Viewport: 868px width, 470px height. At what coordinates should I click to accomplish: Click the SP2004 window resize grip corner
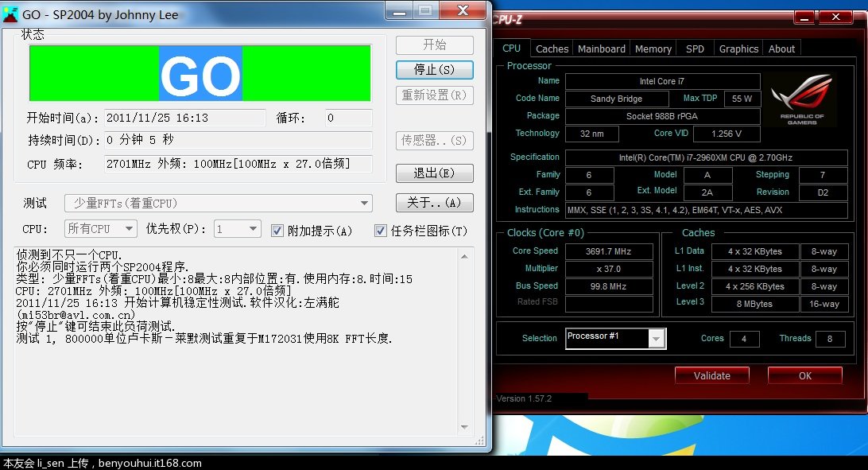click(479, 441)
